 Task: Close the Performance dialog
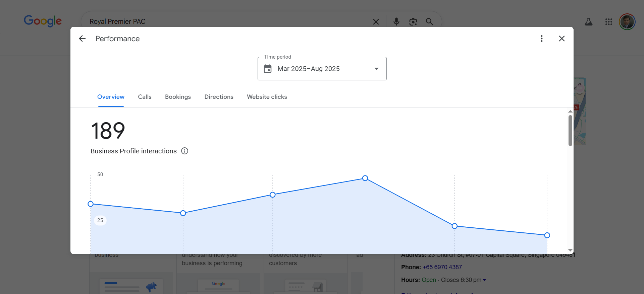click(x=561, y=39)
